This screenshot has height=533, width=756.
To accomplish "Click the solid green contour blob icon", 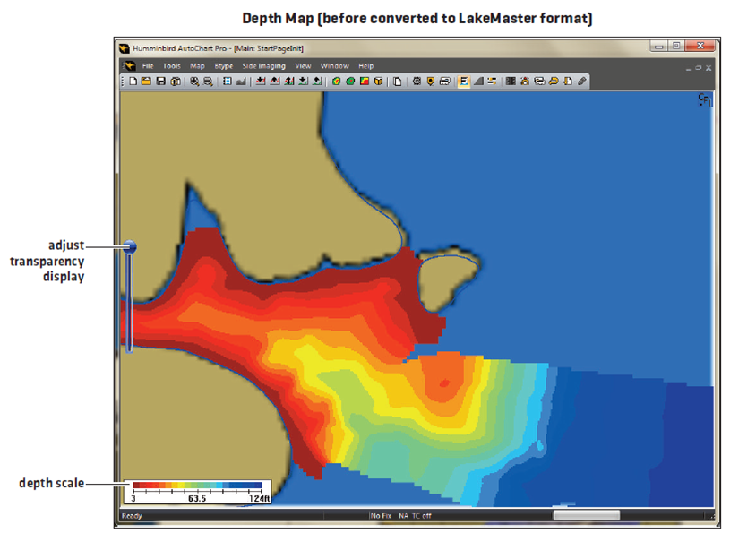I will (350, 81).
